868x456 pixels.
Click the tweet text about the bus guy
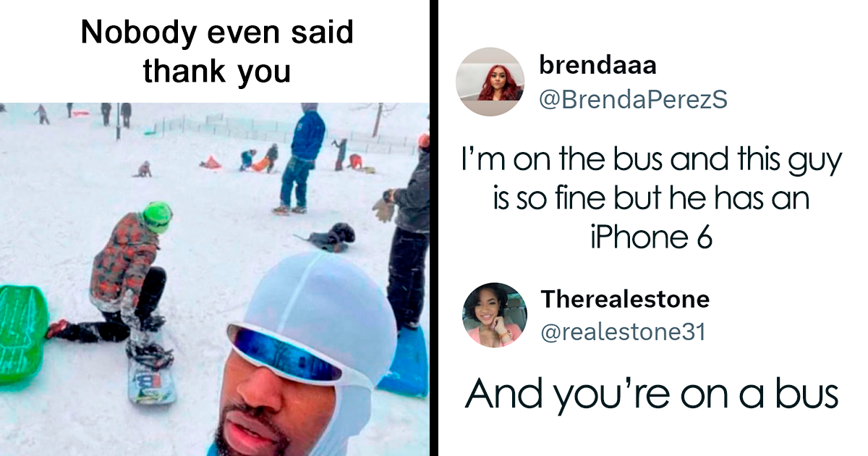(651, 198)
